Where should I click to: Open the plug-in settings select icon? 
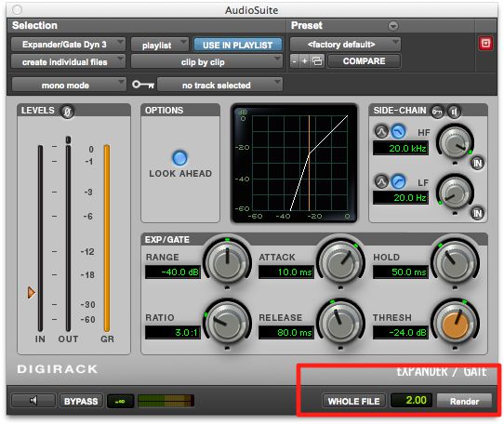[317, 60]
